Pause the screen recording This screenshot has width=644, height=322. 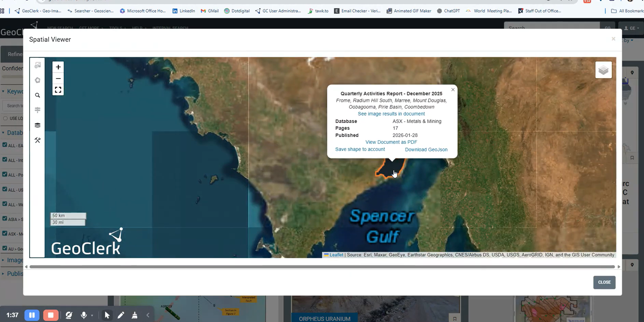(x=32, y=315)
